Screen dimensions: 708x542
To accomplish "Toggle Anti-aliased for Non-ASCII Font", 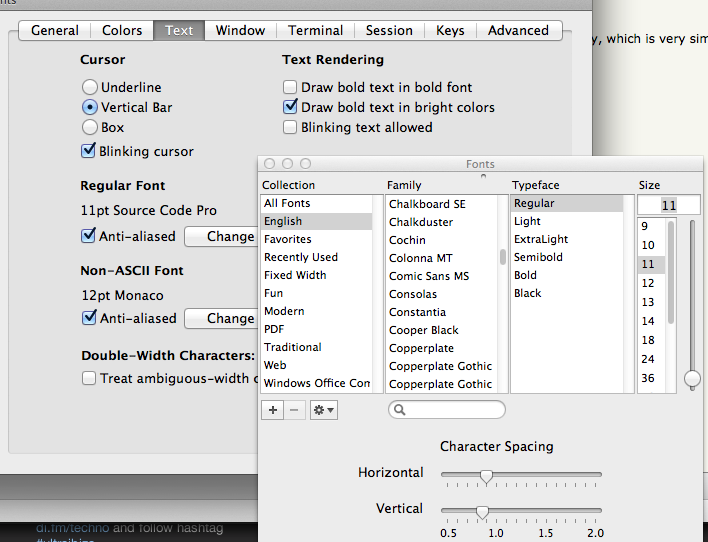I will [x=89, y=318].
